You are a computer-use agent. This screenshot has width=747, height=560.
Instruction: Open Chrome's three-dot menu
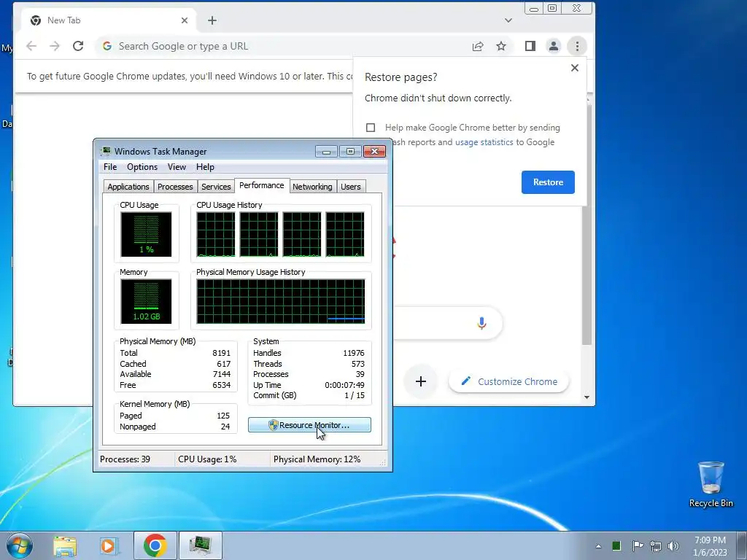(x=577, y=46)
